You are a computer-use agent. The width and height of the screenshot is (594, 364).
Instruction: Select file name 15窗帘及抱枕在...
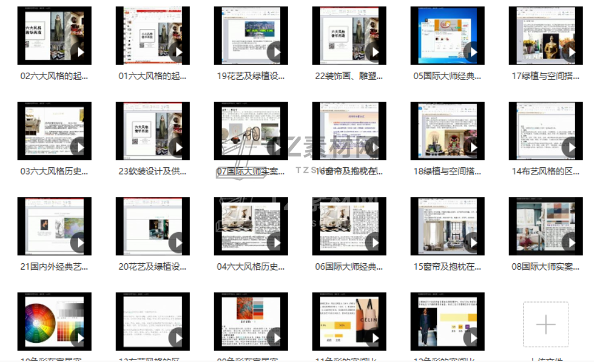point(448,267)
